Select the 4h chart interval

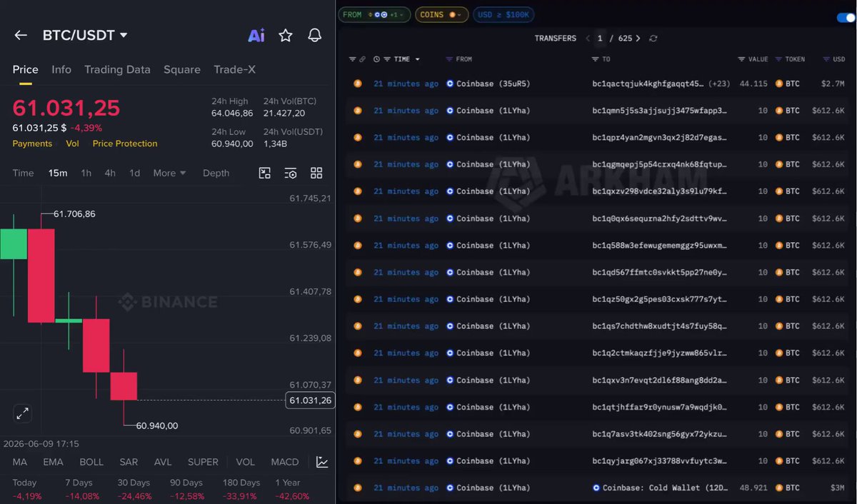(110, 173)
